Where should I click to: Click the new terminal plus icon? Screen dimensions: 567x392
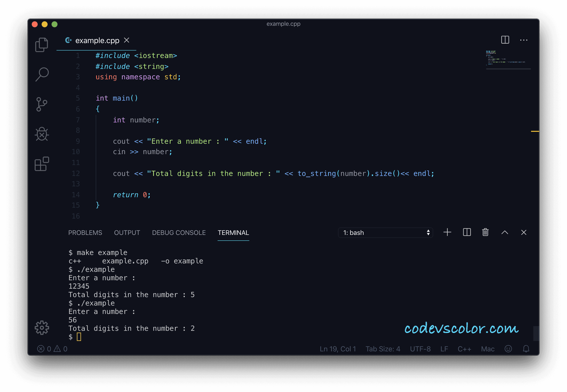coord(447,232)
